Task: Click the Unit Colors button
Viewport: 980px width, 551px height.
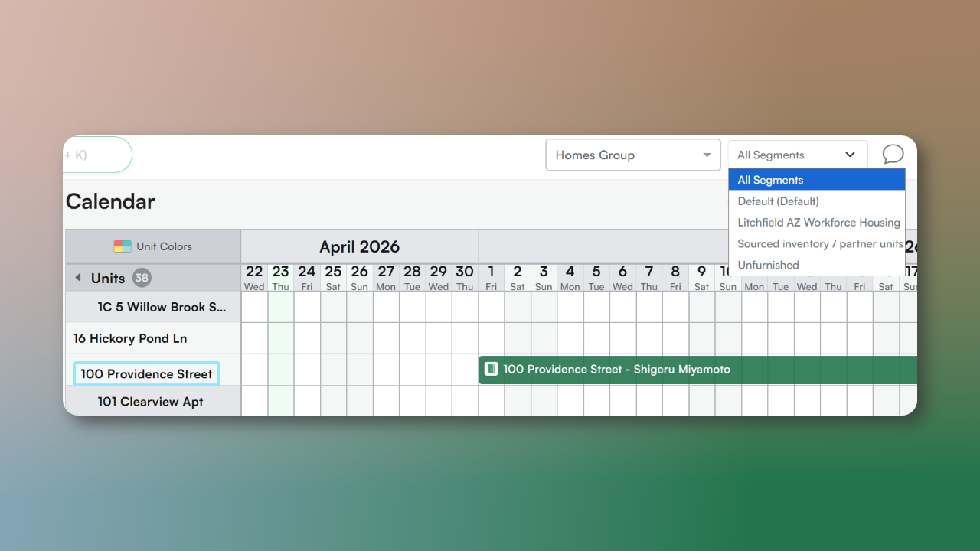Action: (164, 246)
